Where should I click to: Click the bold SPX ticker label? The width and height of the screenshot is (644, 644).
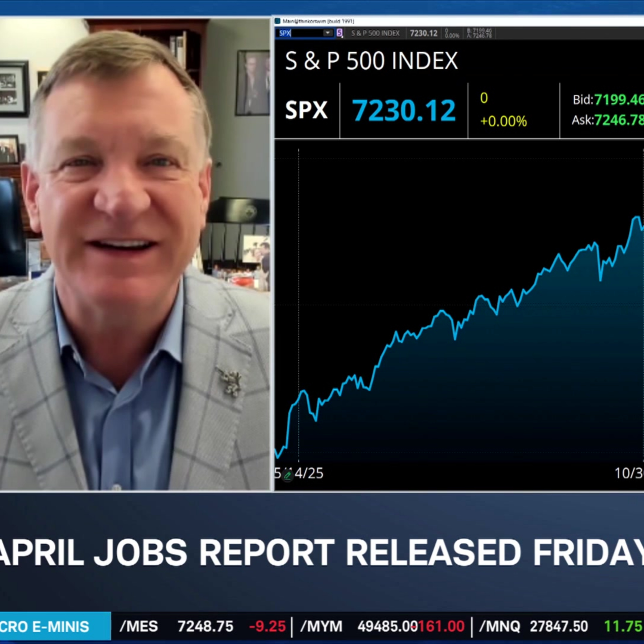(306, 110)
